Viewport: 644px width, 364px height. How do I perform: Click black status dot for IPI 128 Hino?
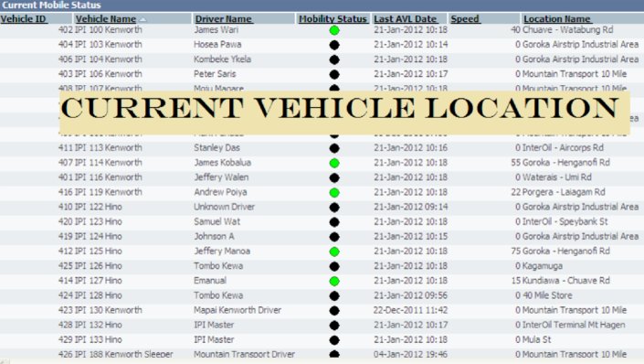[334, 295]
